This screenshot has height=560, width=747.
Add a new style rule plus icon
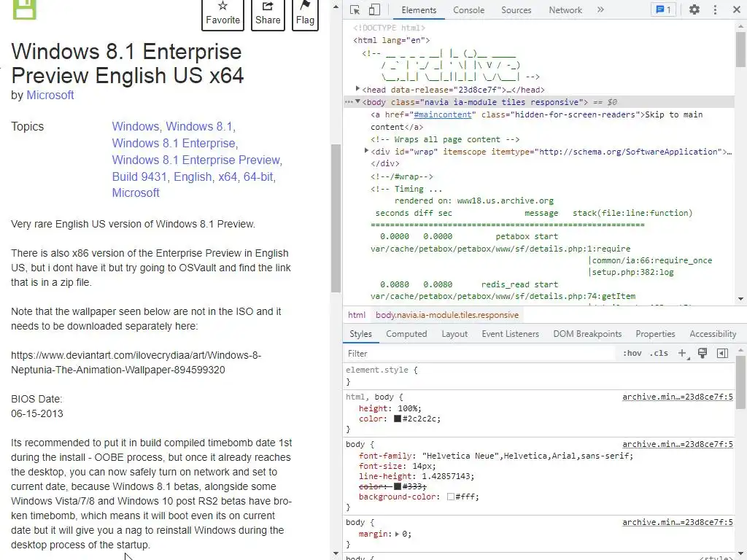pos(683,354)
